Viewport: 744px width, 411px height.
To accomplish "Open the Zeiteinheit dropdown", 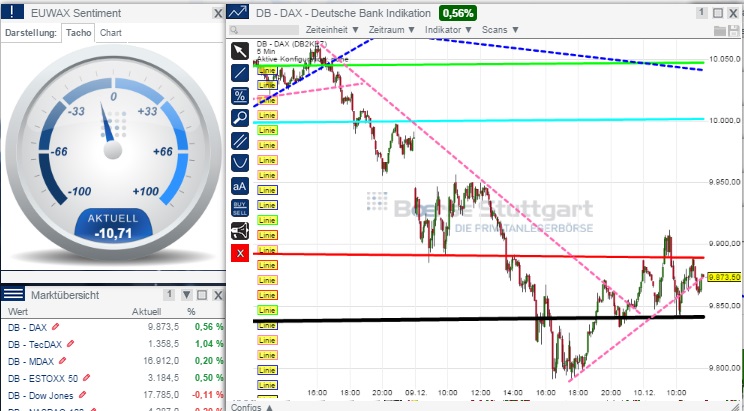I will click(x=332, y=29).
